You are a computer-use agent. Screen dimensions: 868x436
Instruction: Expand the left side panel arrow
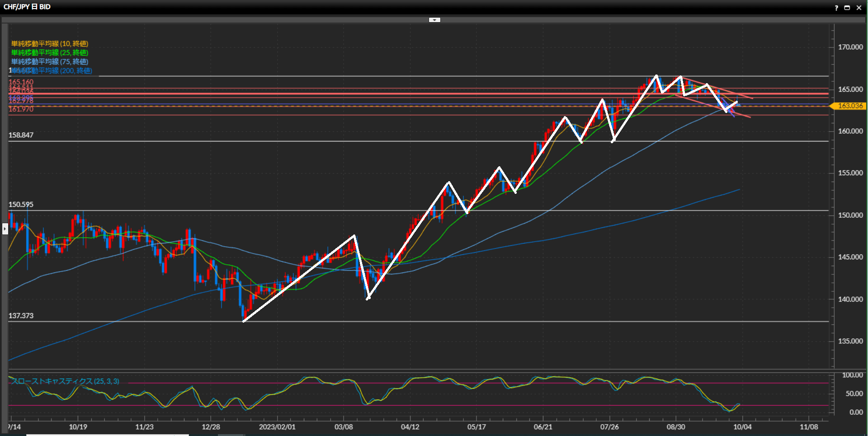[x=5, y=229]
